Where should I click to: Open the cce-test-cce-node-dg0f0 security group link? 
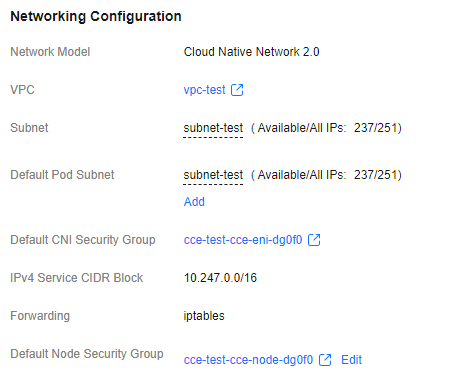(x=248, y=360)
